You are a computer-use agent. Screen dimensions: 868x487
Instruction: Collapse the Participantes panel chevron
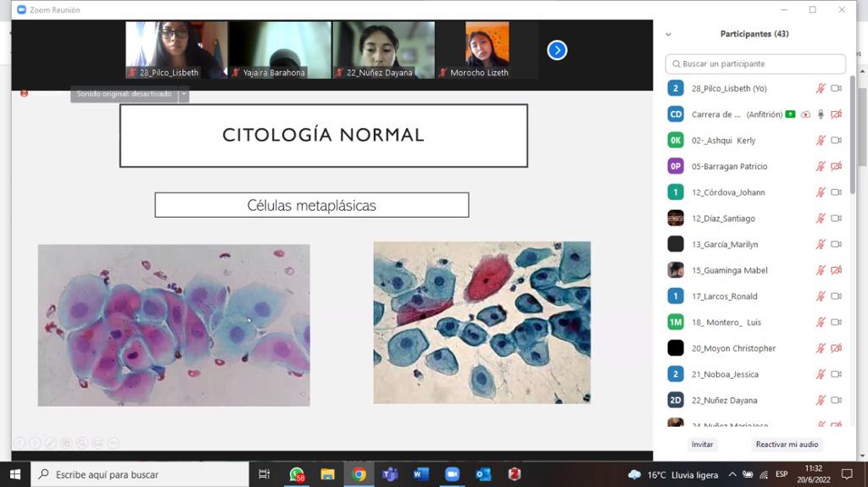point(668,35)
